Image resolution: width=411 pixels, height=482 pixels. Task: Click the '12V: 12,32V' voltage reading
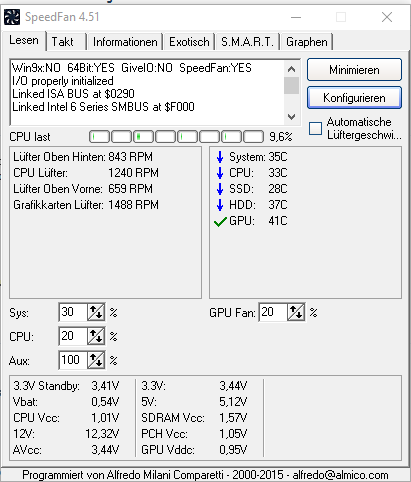66,434
